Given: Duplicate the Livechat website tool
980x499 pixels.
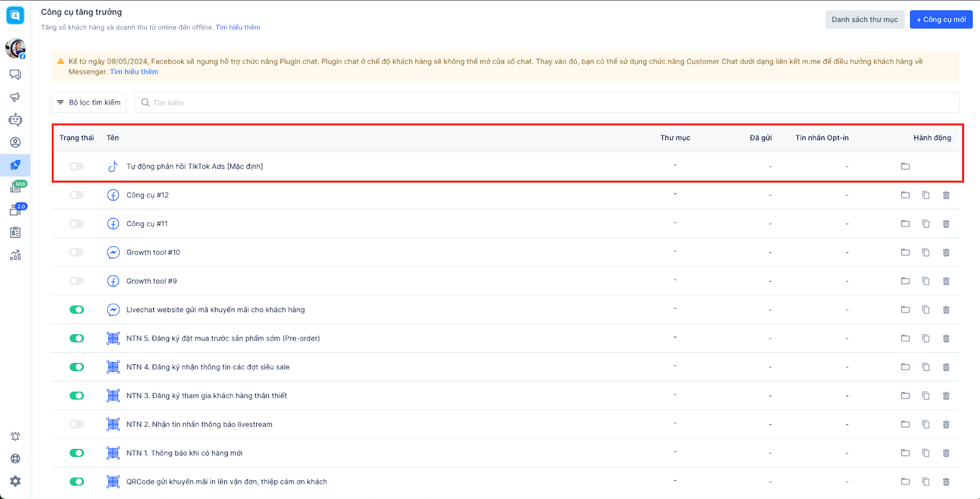Looking at the screenshot, I should pos(925,310).
